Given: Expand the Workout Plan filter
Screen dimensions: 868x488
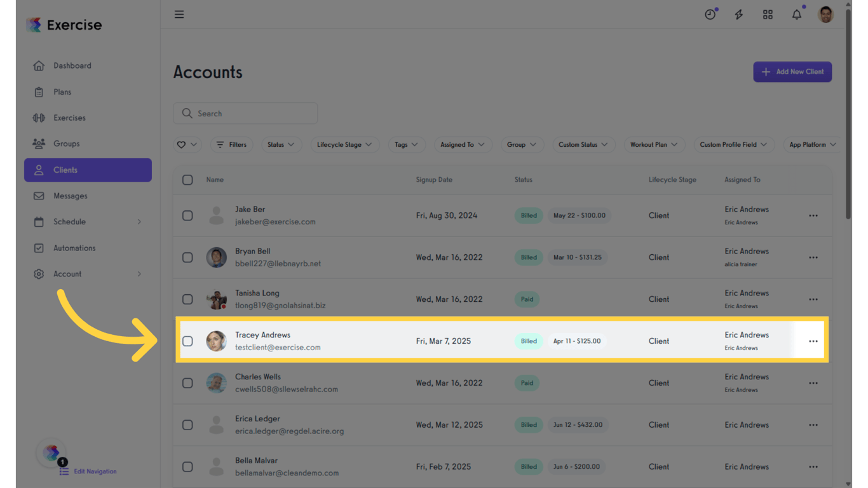Looking at the screenshot, I should pyautogui.click(x=654, y=144).
